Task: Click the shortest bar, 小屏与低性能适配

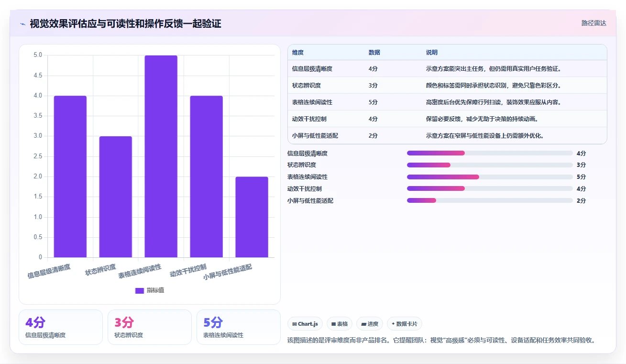Action: pos(252,217)
